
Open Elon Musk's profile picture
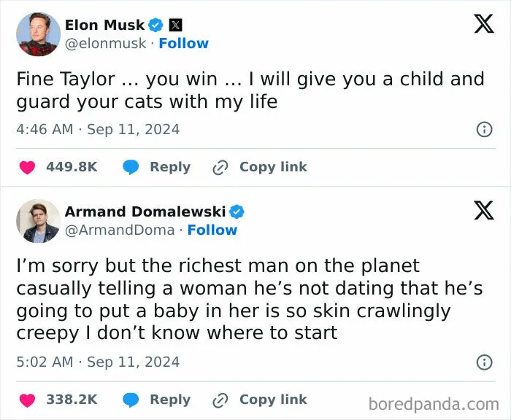(x=39, y=34)
